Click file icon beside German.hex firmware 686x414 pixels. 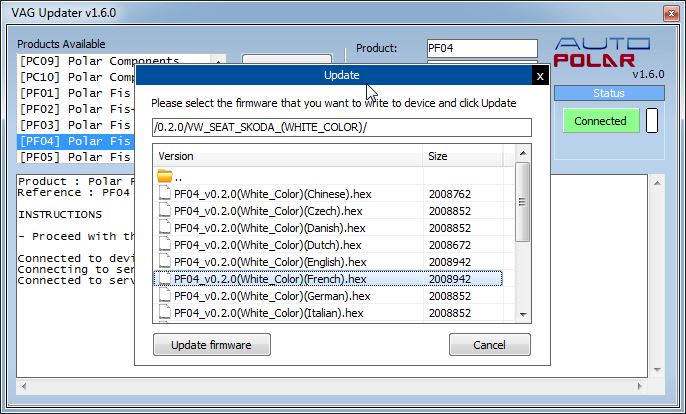[x=164, y=295]
